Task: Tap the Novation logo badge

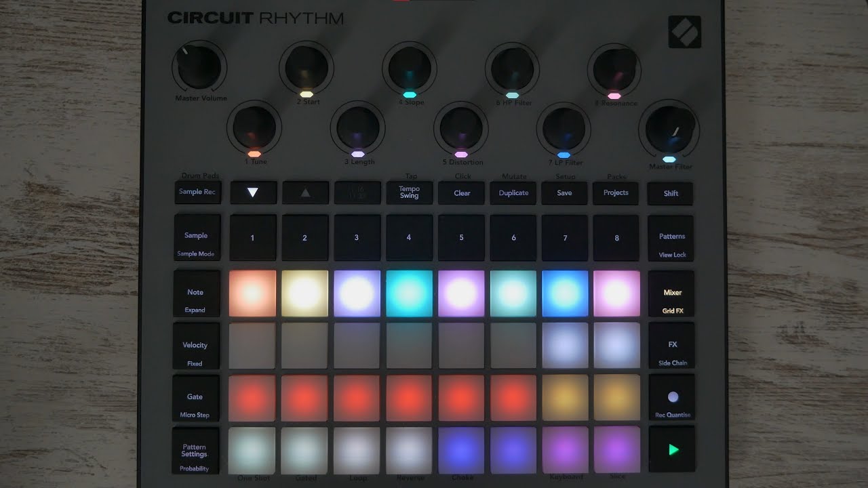Action: [684, 32]
